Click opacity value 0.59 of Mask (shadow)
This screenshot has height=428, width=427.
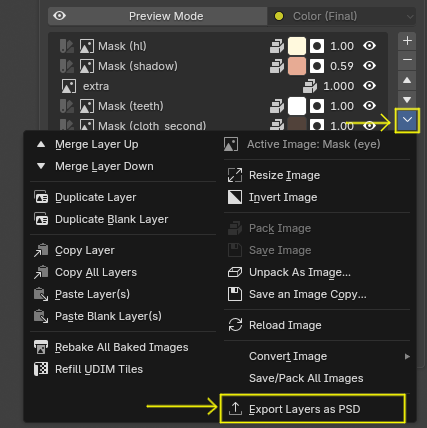pyautogui.click(x=342, y=66)
